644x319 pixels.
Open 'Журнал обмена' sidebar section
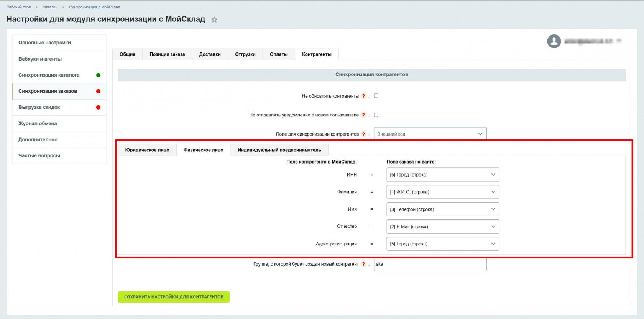[59, 123]
